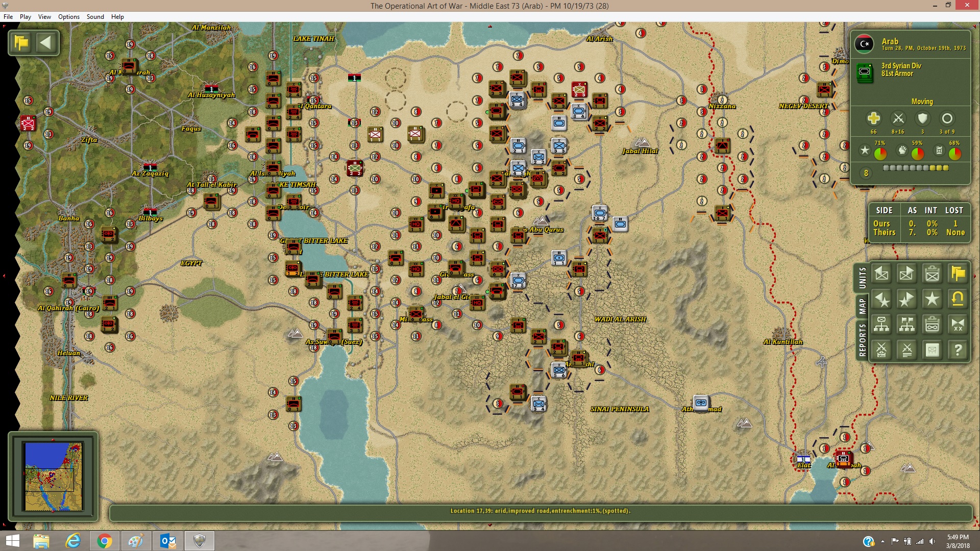
Task: Open the Play menu
Action: 26,17
